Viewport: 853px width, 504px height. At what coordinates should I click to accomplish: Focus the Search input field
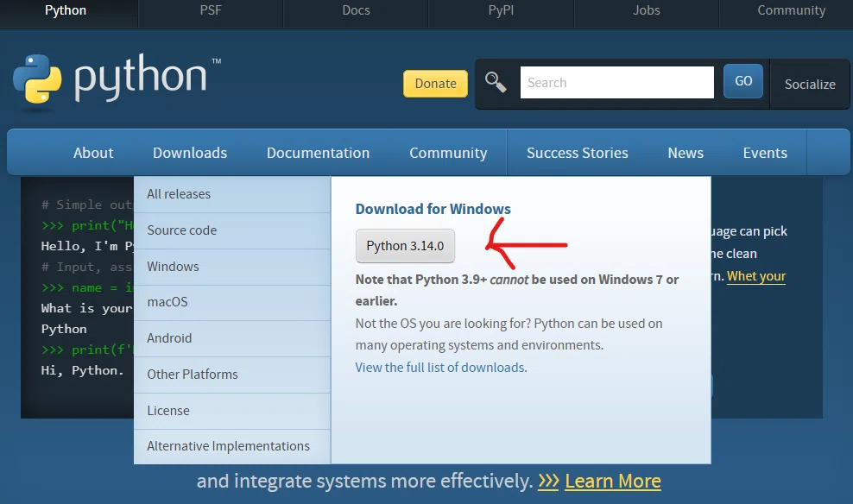coord(617,83)
